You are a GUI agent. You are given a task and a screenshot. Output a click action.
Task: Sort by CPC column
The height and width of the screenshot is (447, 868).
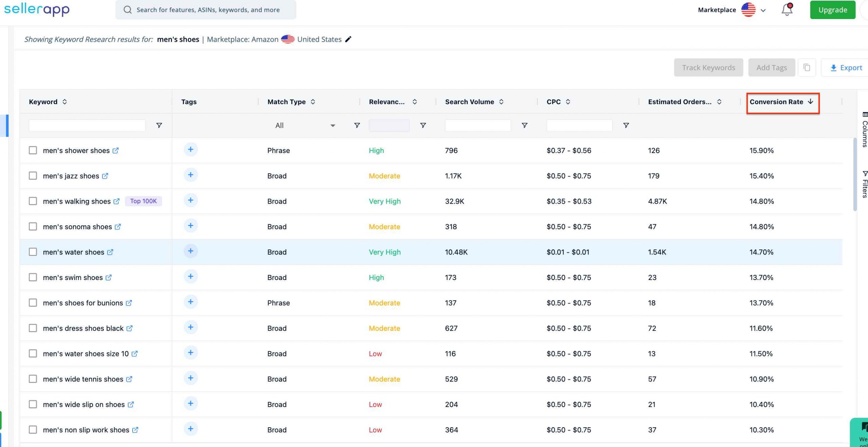(x=568, y=102)
